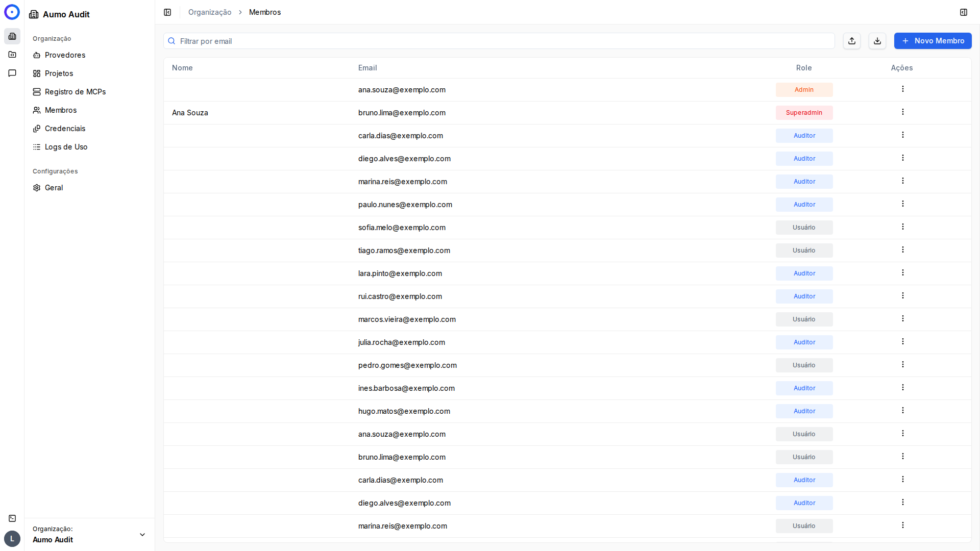This screenshot has height=551, width=980.
Task: Open Credenciais in sidebar
Action: pyautogui.click(x=89, y=129)
